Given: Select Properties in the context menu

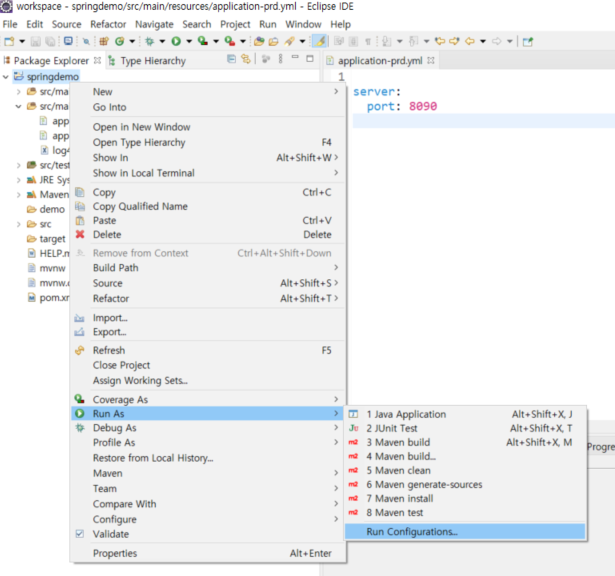Looking at the screenshot, I should point(115,553).
